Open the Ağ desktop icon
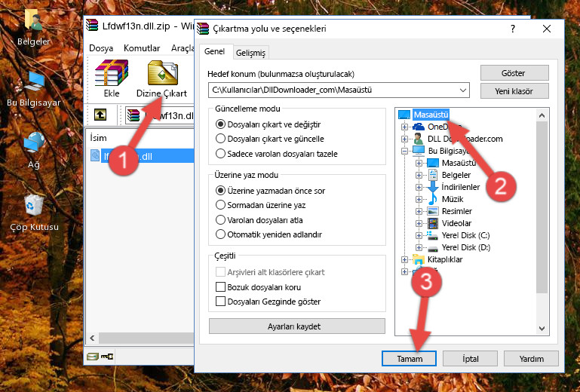Viewport: 580px width, 392px height. [x=34, y=150]
